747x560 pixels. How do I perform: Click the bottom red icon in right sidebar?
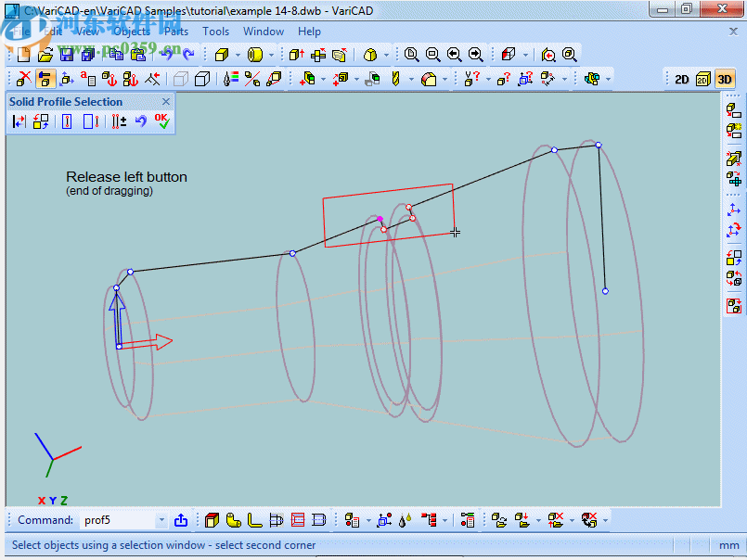[x=734, y=306]
